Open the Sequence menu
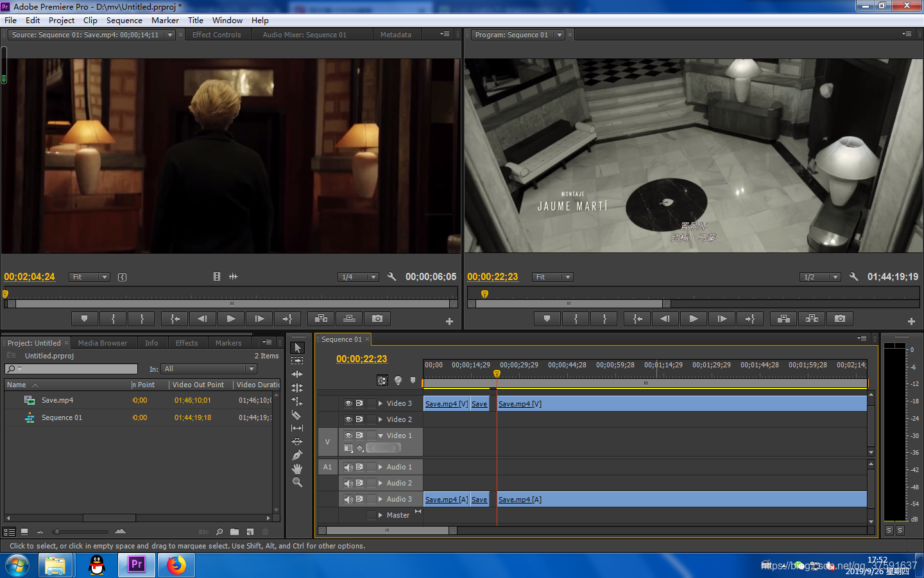 (x=124, y=20)
